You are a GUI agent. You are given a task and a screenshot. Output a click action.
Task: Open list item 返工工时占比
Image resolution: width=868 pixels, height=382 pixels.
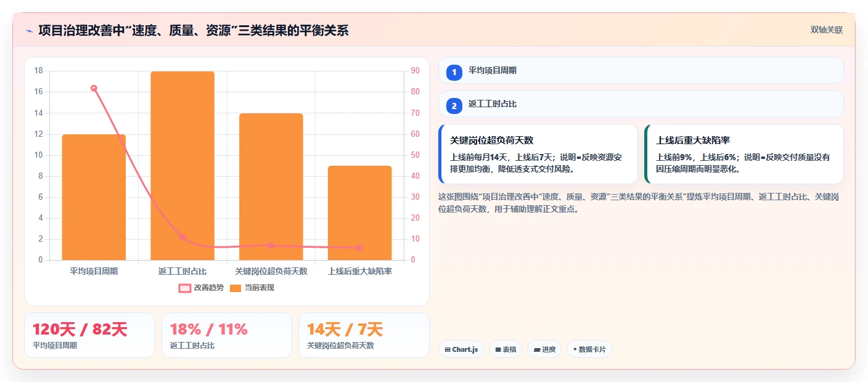641,104
